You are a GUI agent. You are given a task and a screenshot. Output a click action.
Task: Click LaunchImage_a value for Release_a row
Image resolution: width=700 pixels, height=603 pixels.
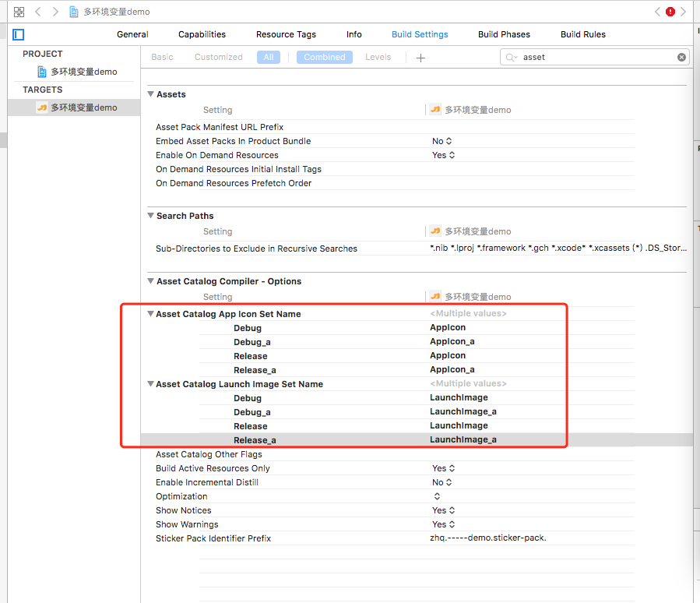[x=463, y=439]
